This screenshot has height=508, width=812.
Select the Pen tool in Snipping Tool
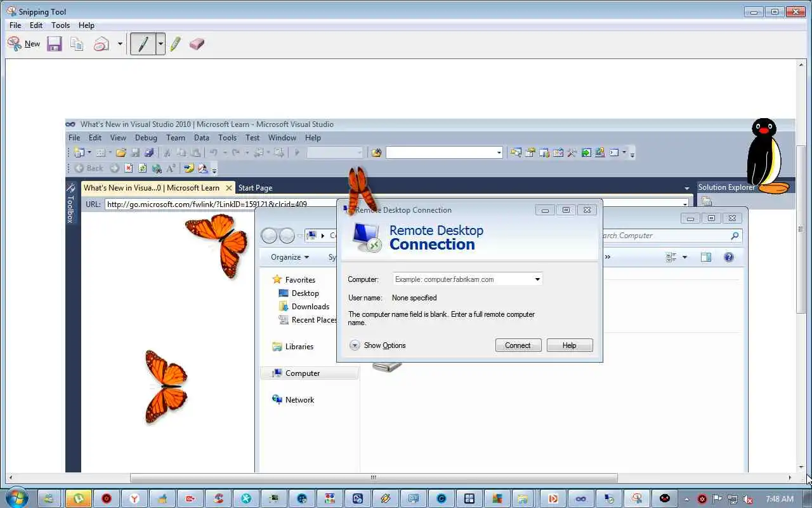coord(143,44)
